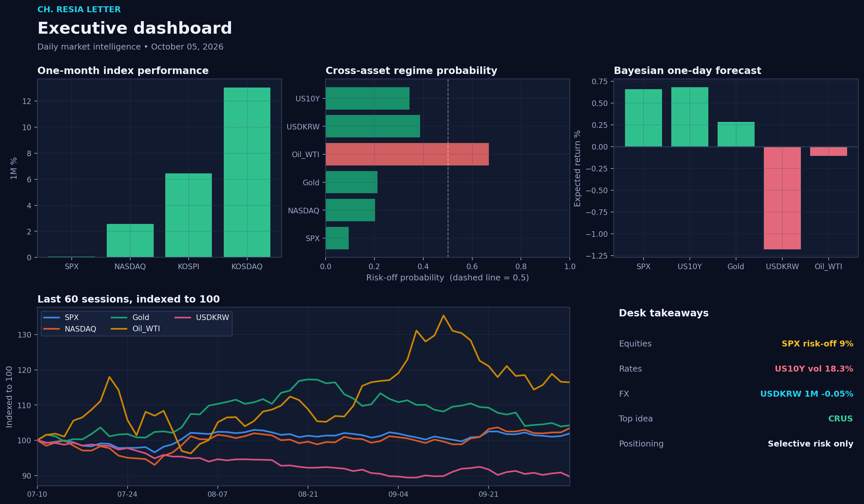The height and width of the screenshot is (504, 864).
Task: Click the KOSPI x-axis label
Action: pos(189,267)
